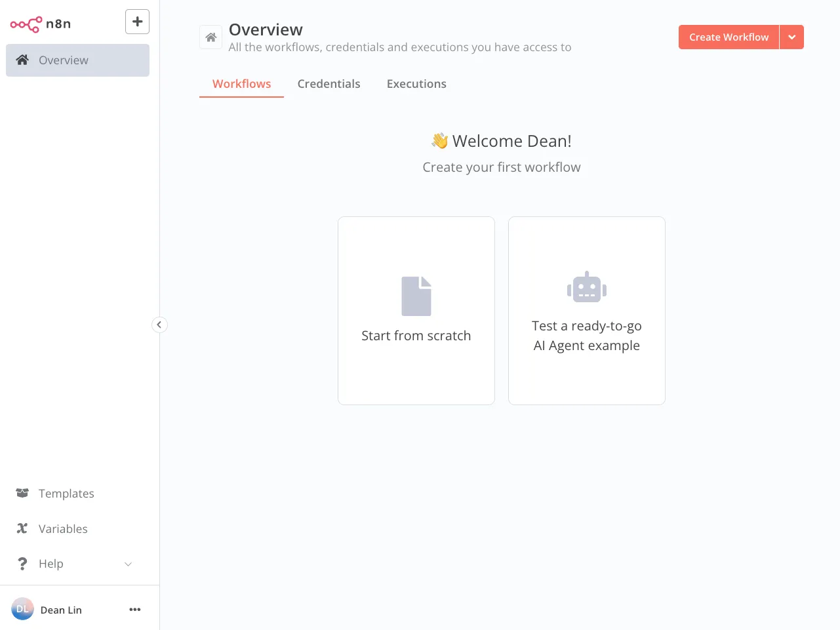Click the n8n logo icon
Screen dimensions: 840x630
click(26, 24)
